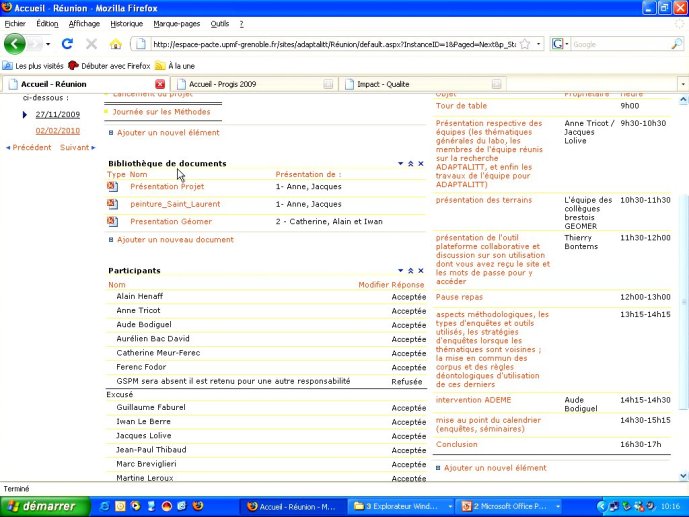The width and height of the screenshot is (689, 517).
Task: Close the Accueil - Réunion tab
Action: [x=160, y=84]
